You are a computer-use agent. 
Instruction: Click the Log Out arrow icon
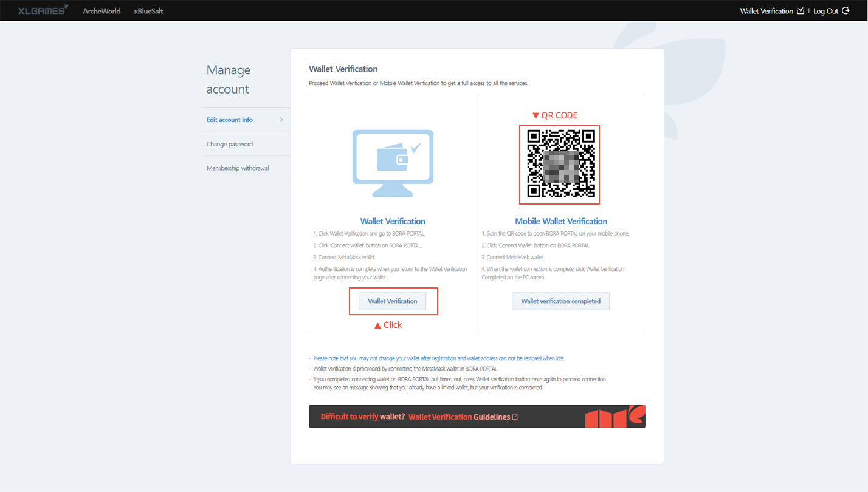846,11
